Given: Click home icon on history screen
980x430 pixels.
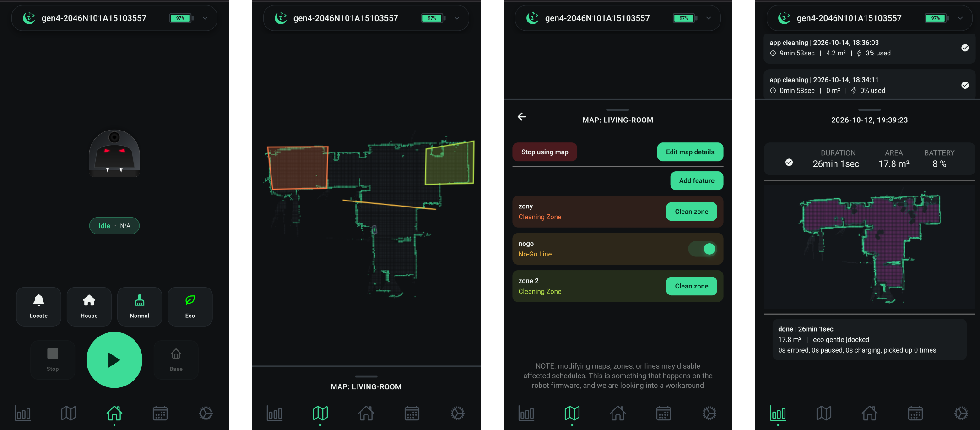Looking at the screenshot, I should click(x=870, y=414).
